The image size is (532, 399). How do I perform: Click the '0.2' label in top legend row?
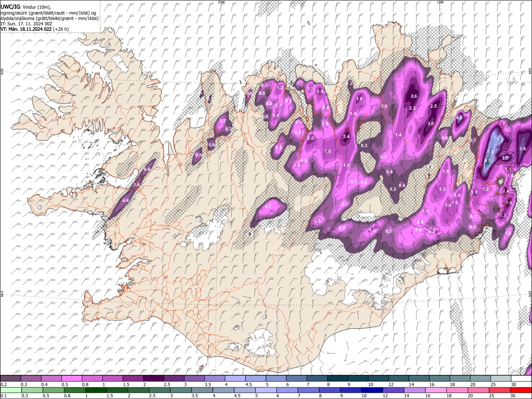[3, 384]
